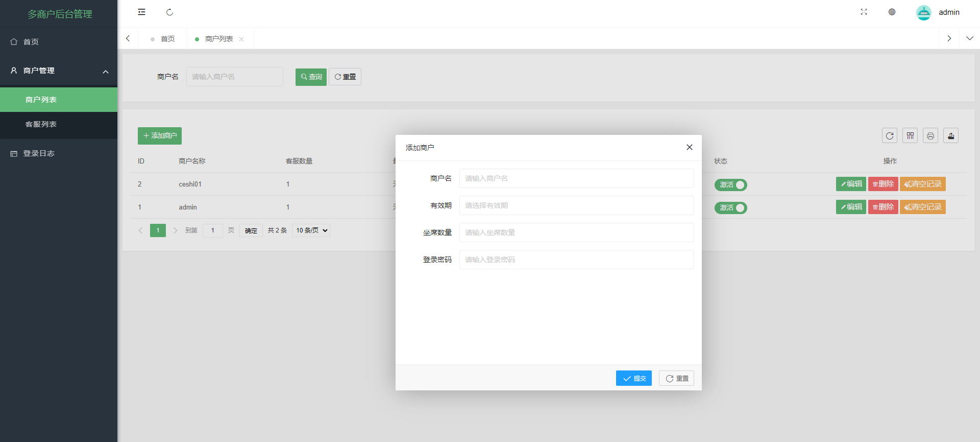Screen dimensions: 980x442
Task: Clear records for admin merchant
Action: click(x=923, y=207)
